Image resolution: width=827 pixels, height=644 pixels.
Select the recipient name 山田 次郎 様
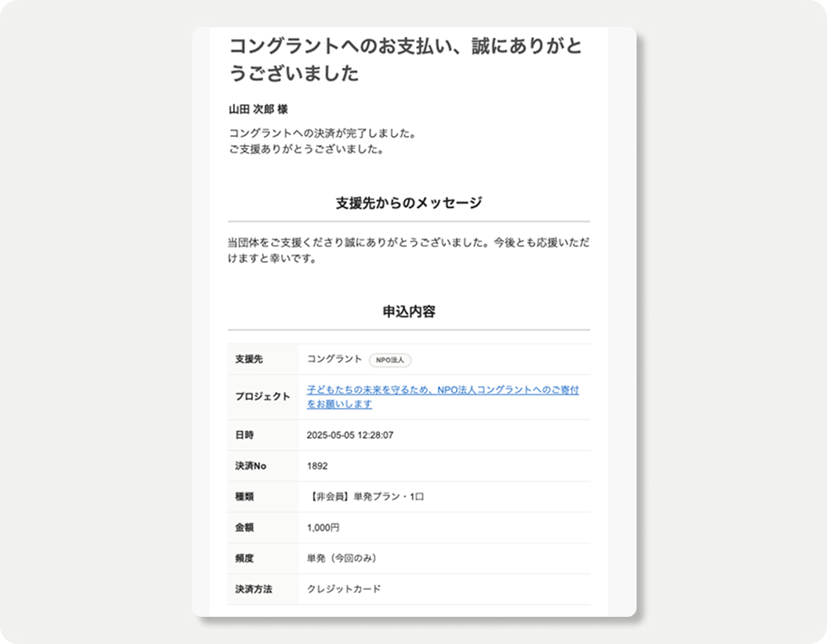point(258,109)
